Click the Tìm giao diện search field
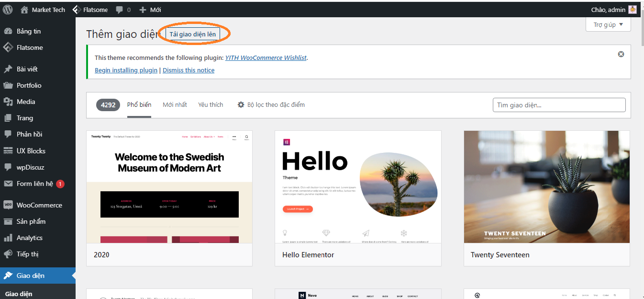The width and height of the screenshot is (644, 299). click(559, 105)
